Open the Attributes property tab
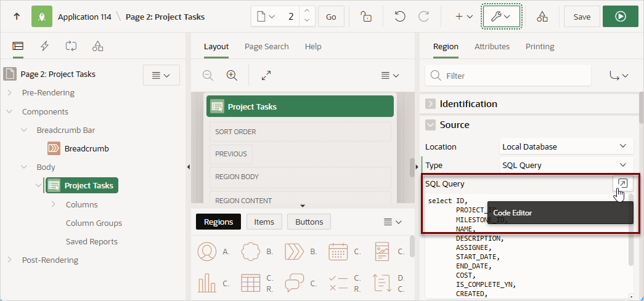The height and width of the screenshot is (301, 644). point(492,47)
